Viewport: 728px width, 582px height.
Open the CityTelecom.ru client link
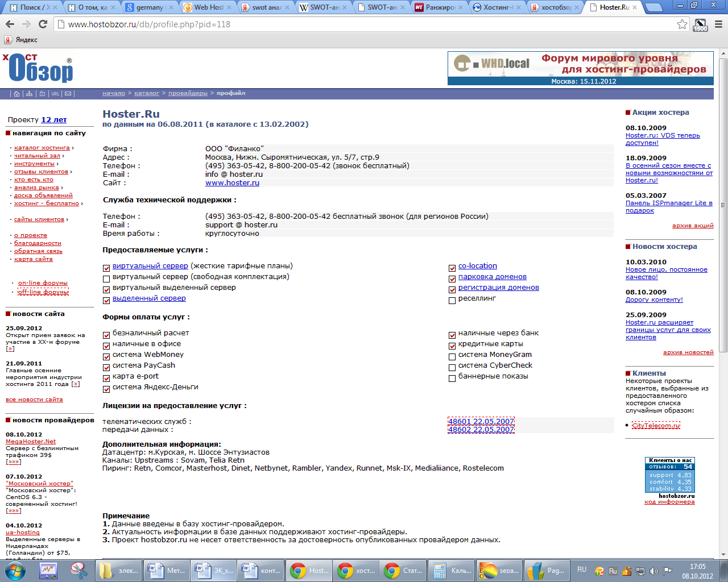point(656,425)
